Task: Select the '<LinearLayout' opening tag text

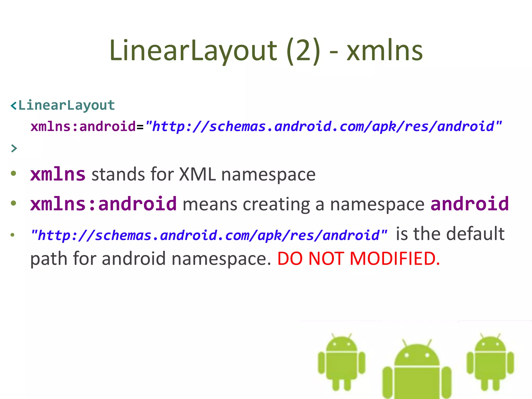Action: (x=63, y=105)
